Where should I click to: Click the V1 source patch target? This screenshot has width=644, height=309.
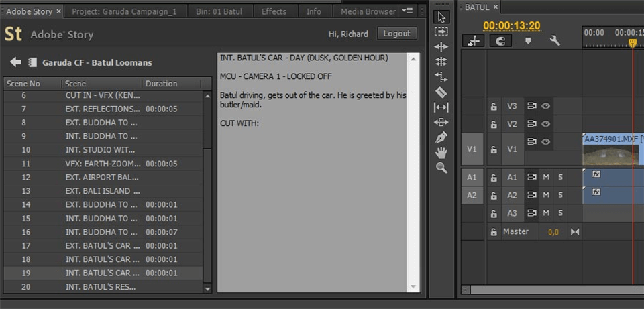tap(472, 149)
